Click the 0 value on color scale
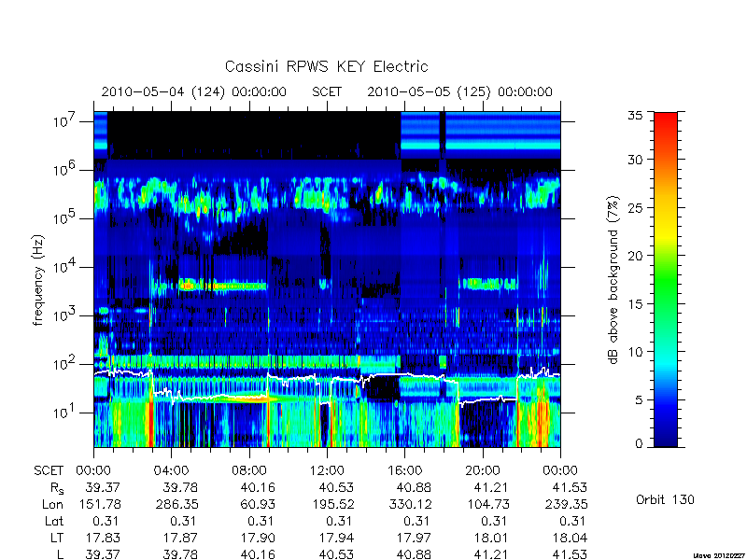 click(x=639, y=444)
